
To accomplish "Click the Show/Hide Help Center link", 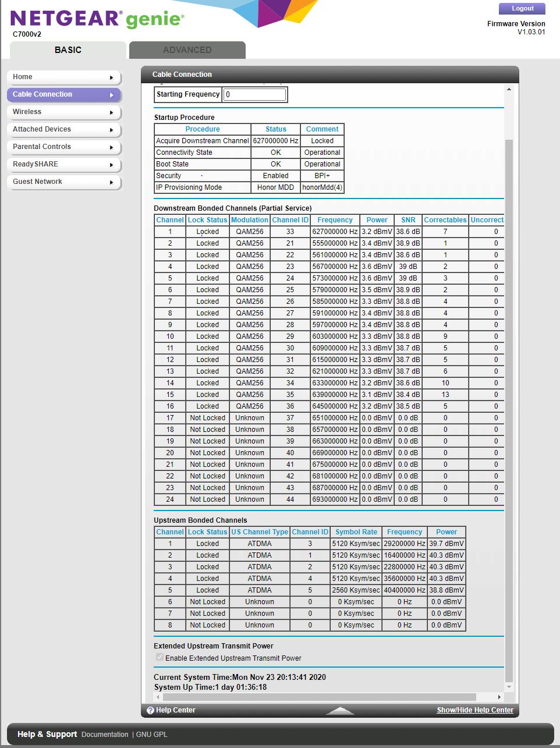I will tap(474, 710).
